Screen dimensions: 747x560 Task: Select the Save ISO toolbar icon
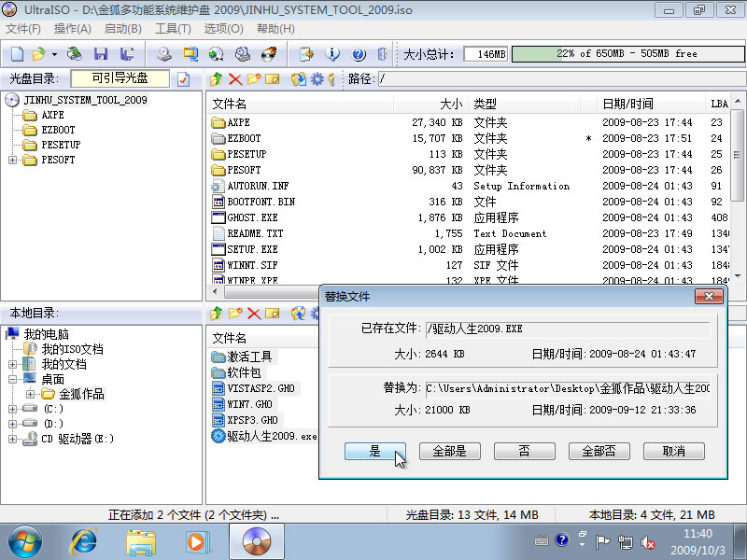tap(102, 53)
